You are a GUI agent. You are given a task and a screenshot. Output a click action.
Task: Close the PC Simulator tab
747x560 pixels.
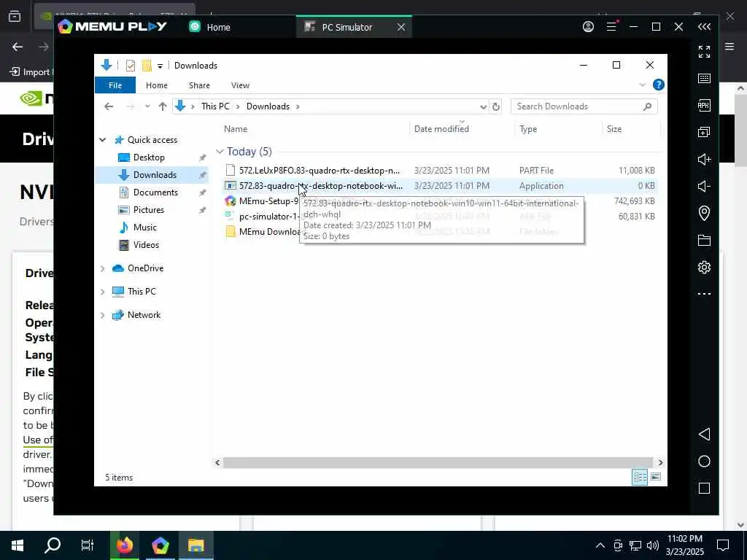(x=401, y=27)
